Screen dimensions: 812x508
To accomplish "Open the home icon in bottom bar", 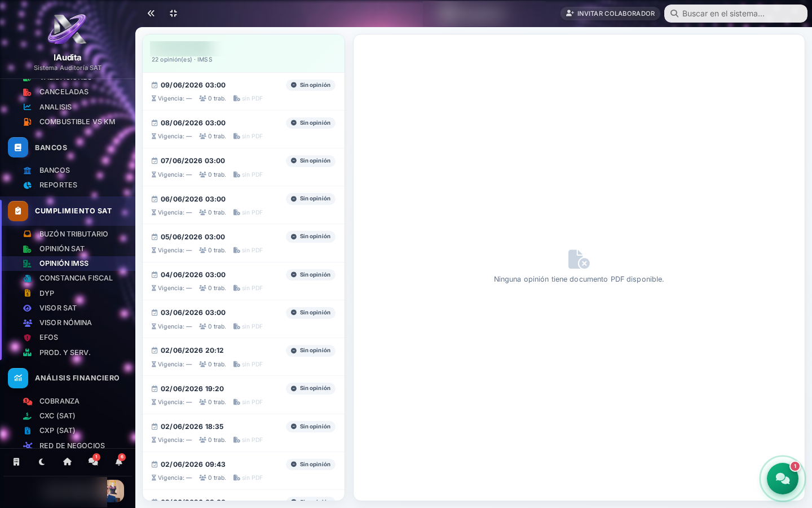I will [x=68, y=462].
